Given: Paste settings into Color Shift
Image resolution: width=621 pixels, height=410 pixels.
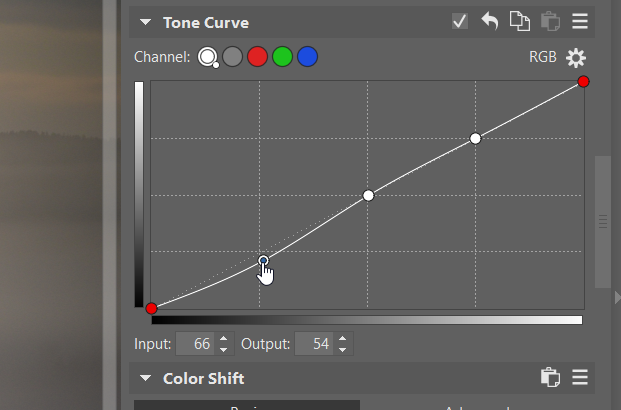Looking at the screenshot, I should click(x=549, y=378).
